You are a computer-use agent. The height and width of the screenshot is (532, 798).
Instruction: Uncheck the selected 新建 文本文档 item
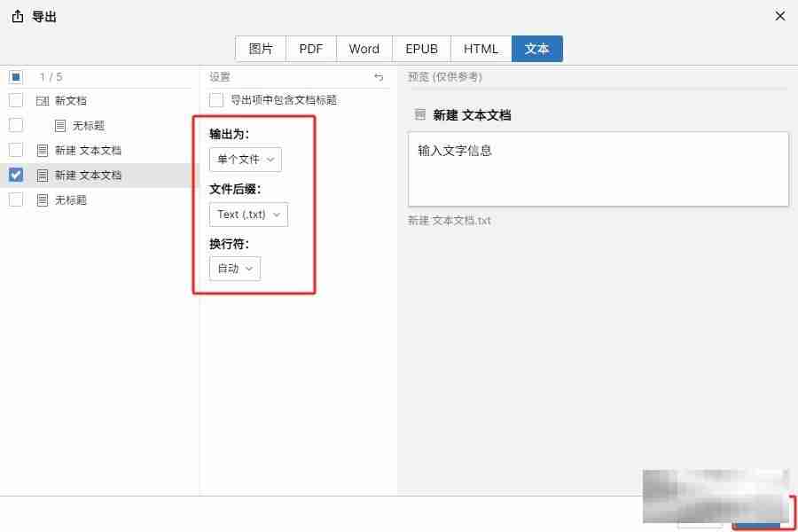point(13,175)
